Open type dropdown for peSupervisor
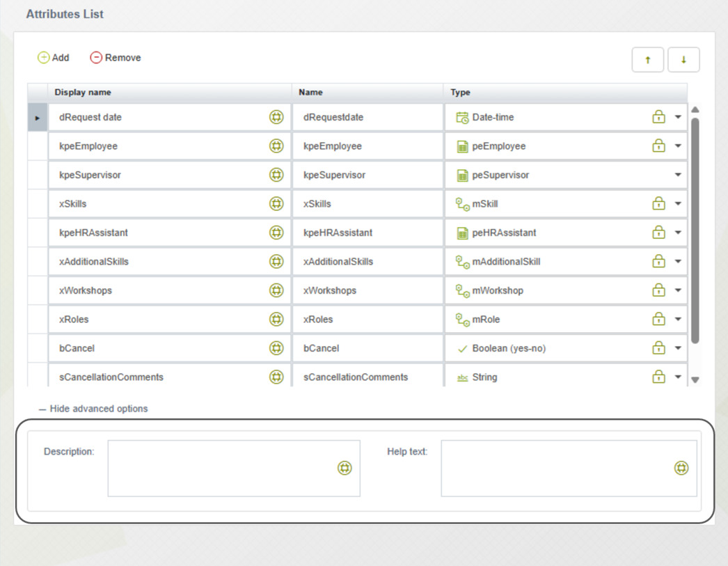This screenshot has height=566, width=728. coord(678,175)
